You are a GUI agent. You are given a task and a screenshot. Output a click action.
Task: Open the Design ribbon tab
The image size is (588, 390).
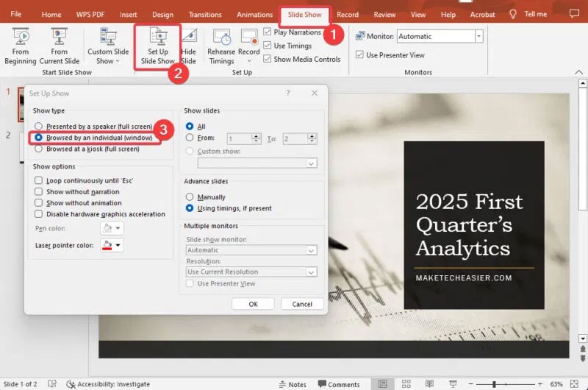(162, 15)
